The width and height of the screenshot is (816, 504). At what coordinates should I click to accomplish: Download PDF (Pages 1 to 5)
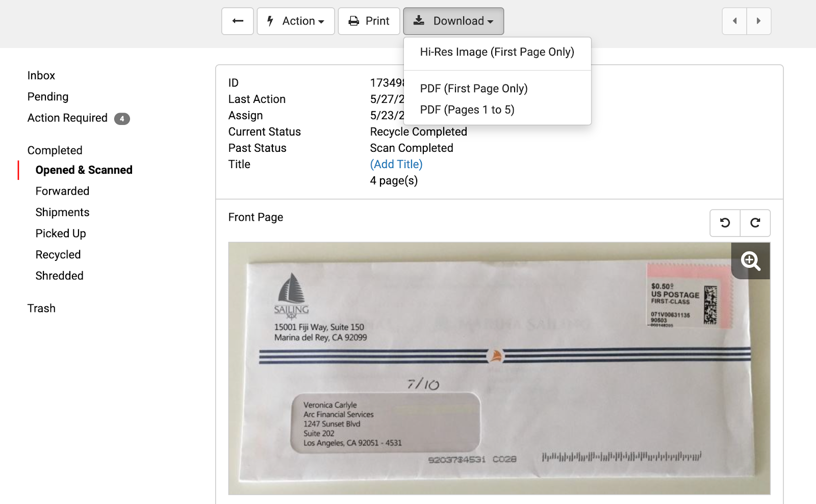(467, 110)
